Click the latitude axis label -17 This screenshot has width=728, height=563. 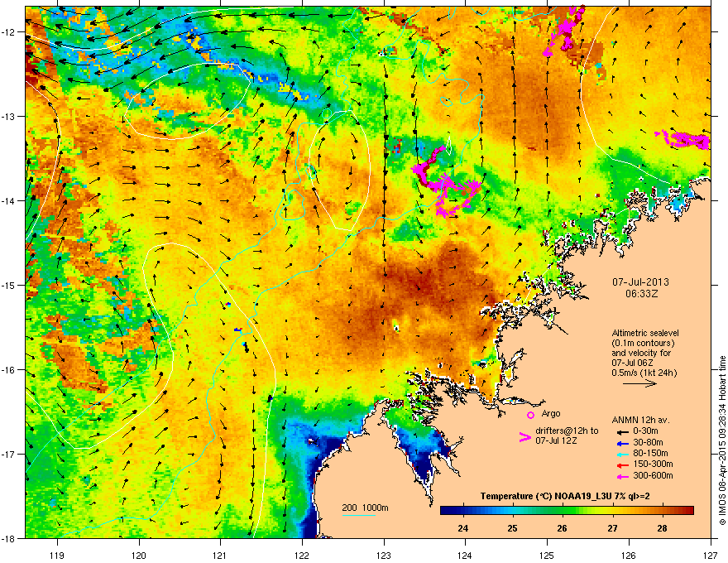tap(9, 454)
